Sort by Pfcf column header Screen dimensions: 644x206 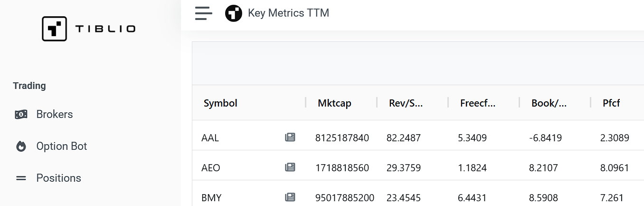(611, 103)
